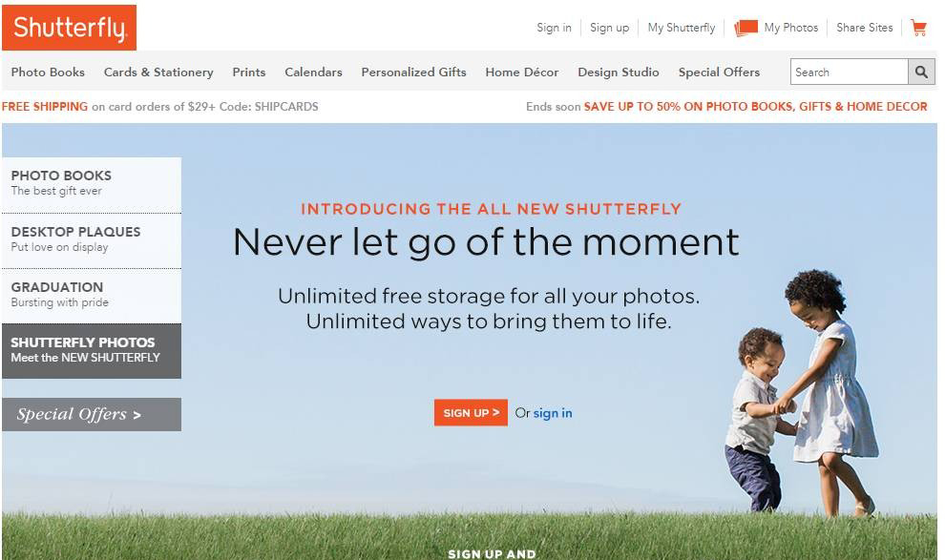Screen dimensions: 945x560
Task: Open Calendars in the navigation bar
Action: point(313,73)
